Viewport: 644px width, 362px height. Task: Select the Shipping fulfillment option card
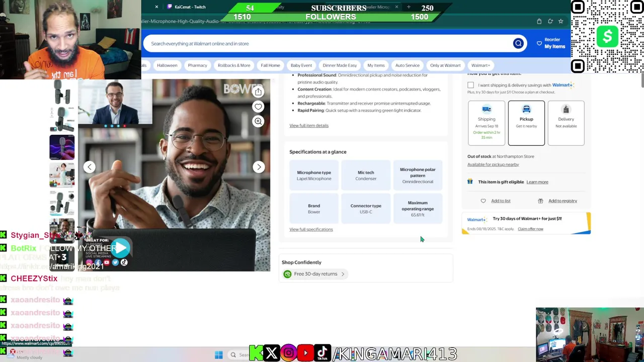(487, 123)
